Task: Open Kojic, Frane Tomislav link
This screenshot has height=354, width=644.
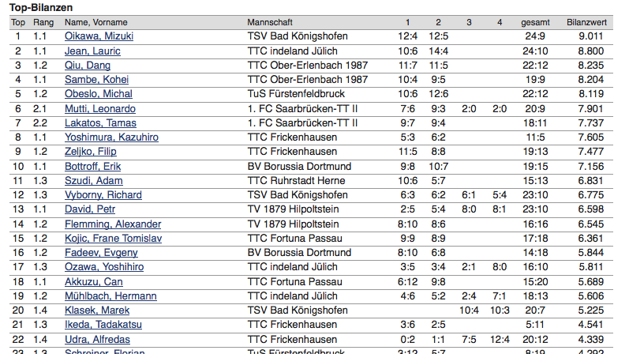Action: (x=114, y=238)
